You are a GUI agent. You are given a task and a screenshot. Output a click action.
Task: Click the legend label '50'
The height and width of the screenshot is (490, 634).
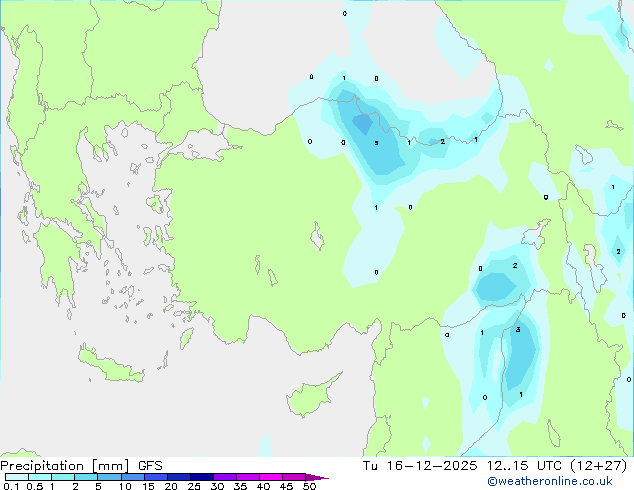click(x=309, y=486)
